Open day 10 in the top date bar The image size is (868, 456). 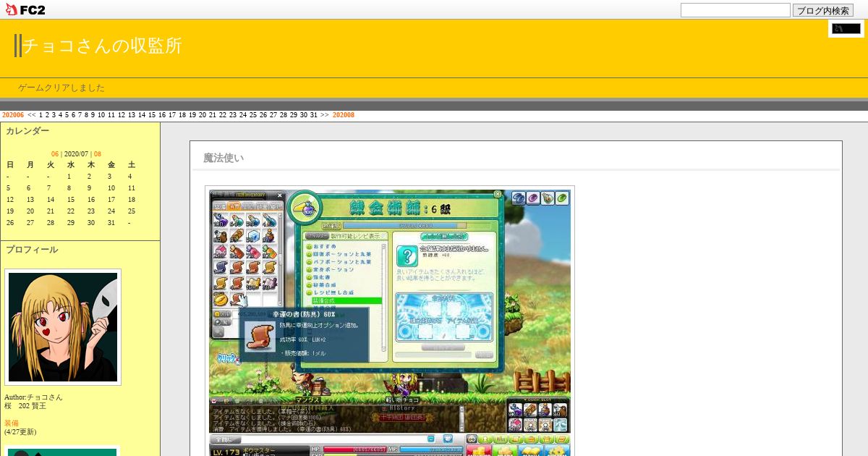pyautogui.click(x=101, y=115)
